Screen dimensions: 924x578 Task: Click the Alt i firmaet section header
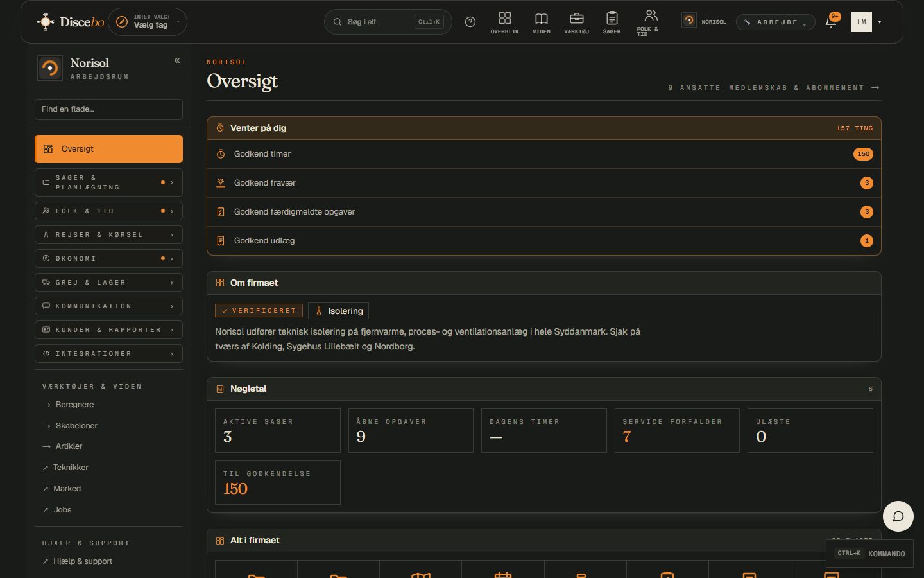click(544, 541)
